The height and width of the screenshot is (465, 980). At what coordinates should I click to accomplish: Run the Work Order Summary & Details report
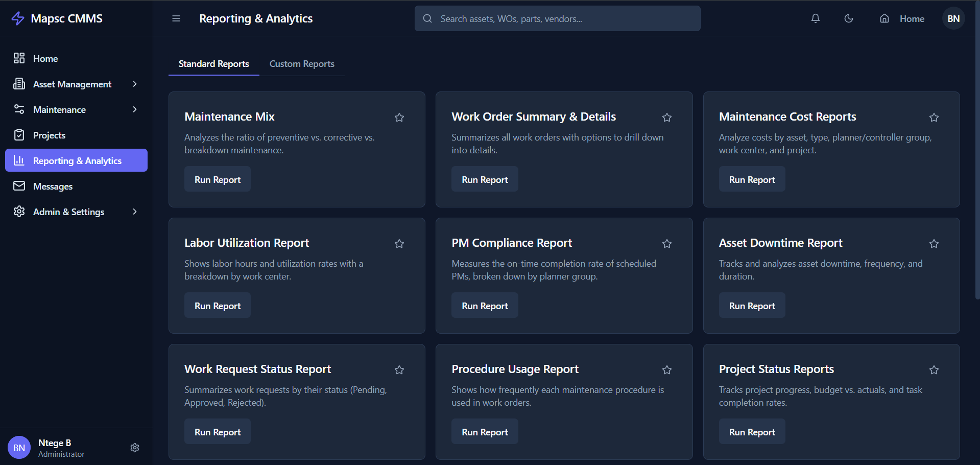[x=485, y=179]
